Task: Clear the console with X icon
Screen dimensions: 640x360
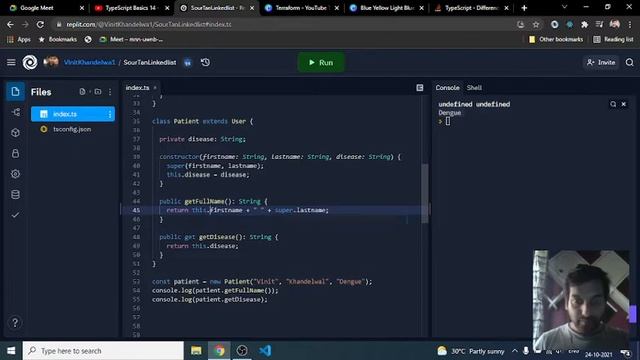Action: pyautogui.click(x=624, y=104)
